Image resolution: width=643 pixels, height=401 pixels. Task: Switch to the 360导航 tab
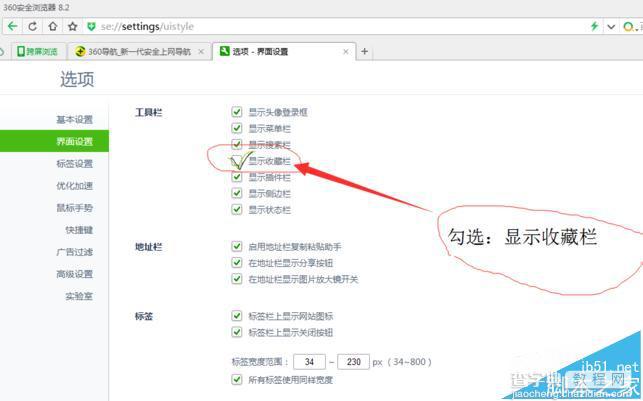pos(139,52)
